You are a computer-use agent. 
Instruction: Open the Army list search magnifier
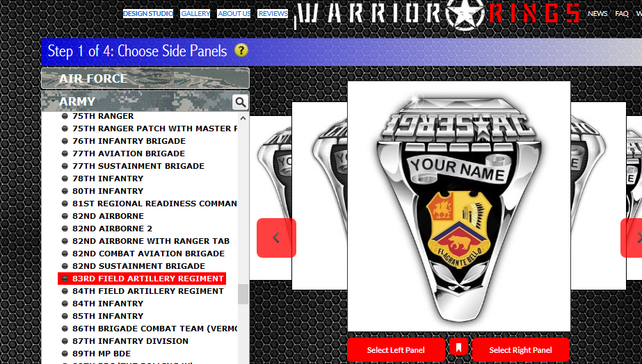[241, 102]
